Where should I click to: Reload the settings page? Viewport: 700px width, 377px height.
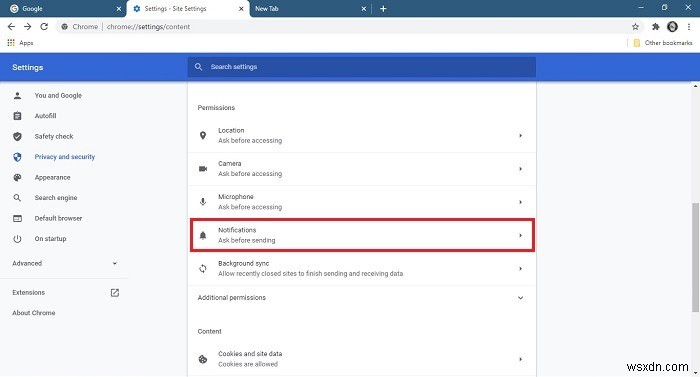(44, 27)
